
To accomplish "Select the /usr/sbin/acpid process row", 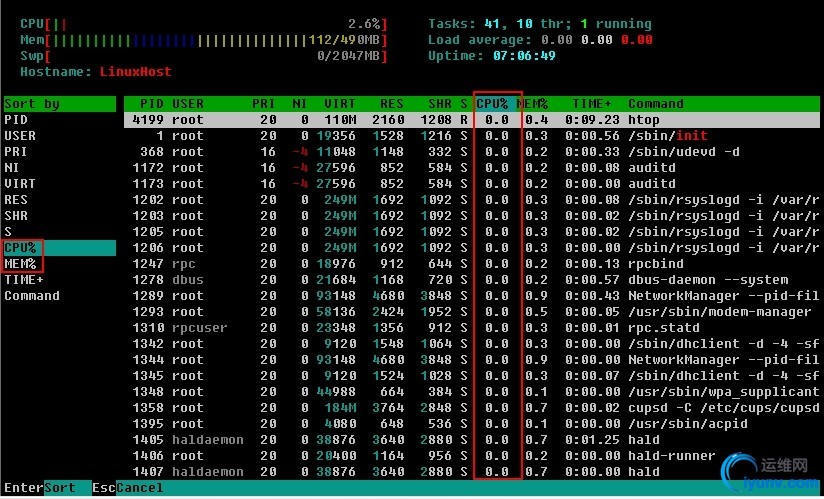I will [471, 424].
